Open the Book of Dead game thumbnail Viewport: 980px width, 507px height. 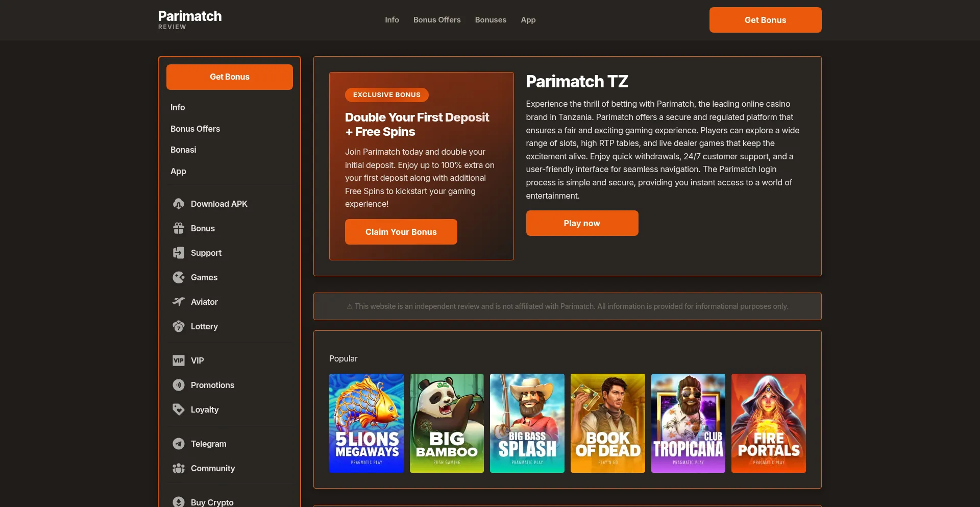pos(608,423)
